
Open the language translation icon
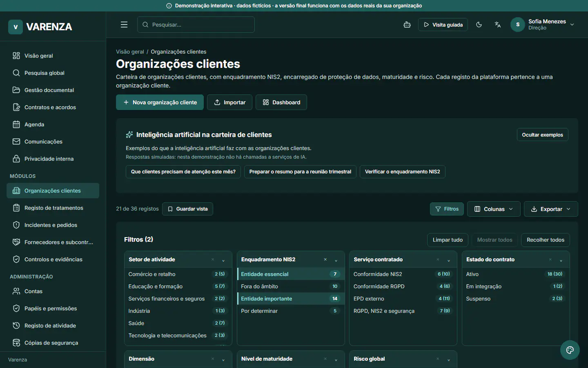pyautogui.click(x=498, y=25)
